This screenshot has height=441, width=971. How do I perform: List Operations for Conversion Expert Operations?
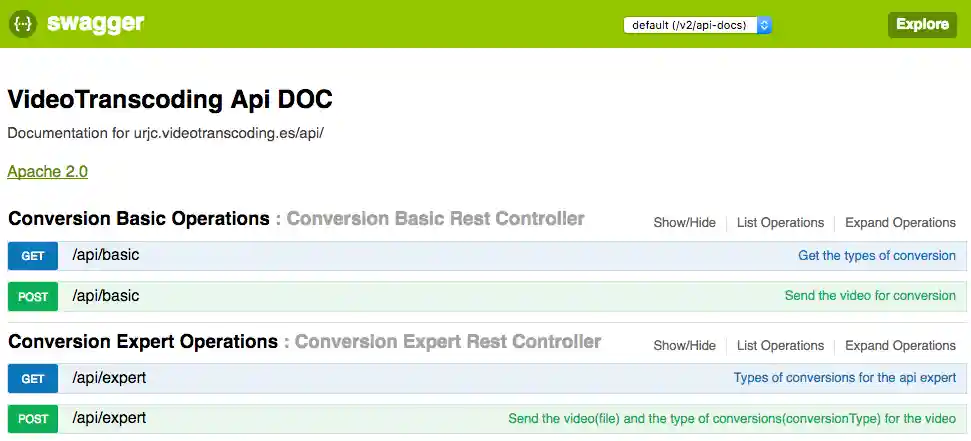[780, 346]
